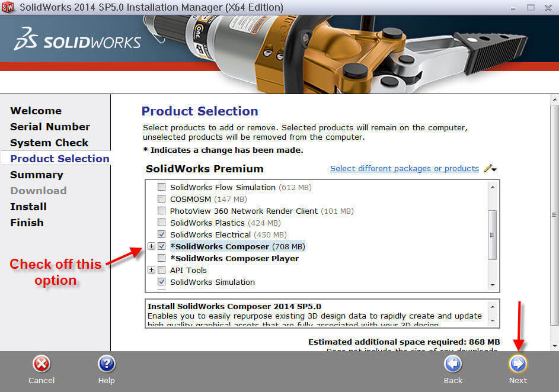This screenshot has height=392, width=559.
Task: Uncheck SolidWorks Simulation checkbox
Action: click(x=161, y=282)
